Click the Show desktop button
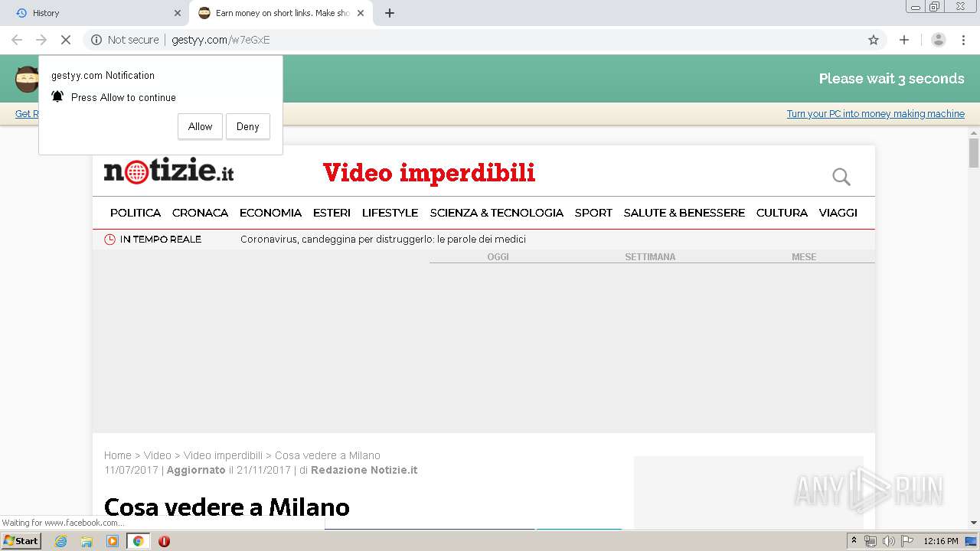 tap(971, 541)
